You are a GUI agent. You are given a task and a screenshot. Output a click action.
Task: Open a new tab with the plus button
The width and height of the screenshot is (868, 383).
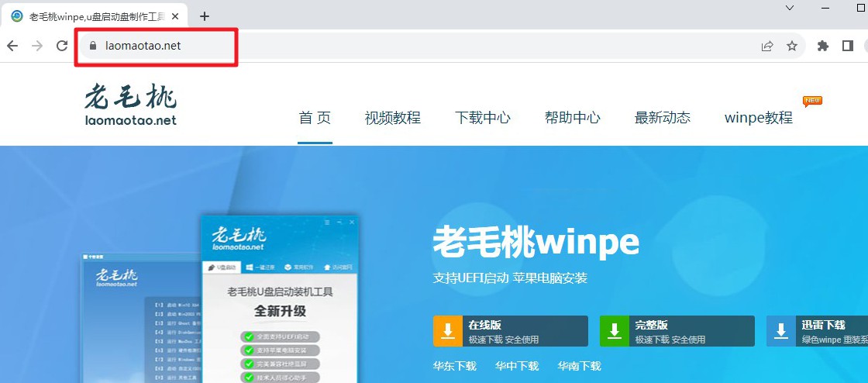pyautogui.click(x=205, y=16)
